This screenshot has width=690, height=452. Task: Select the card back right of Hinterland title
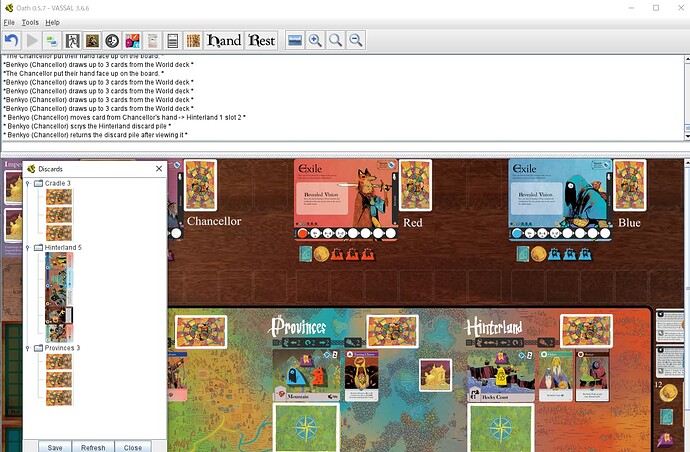[586, 331]
